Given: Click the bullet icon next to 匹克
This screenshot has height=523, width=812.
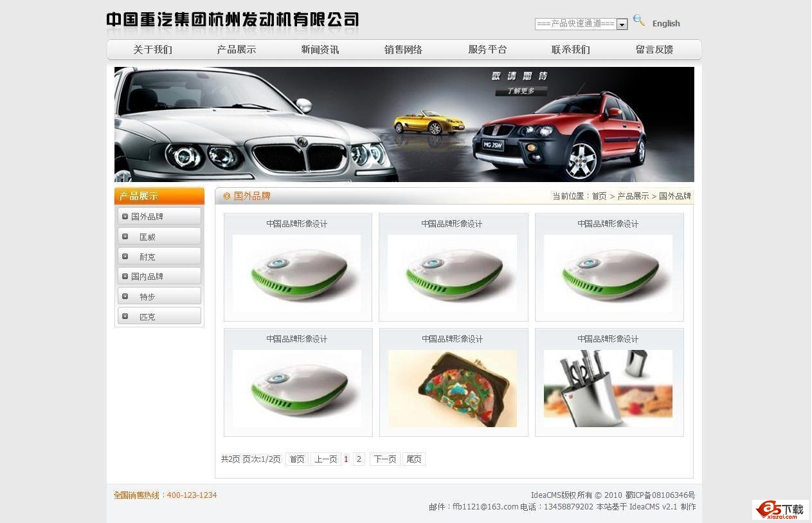Looking at the screenshot, I should (x=125, y=317).
